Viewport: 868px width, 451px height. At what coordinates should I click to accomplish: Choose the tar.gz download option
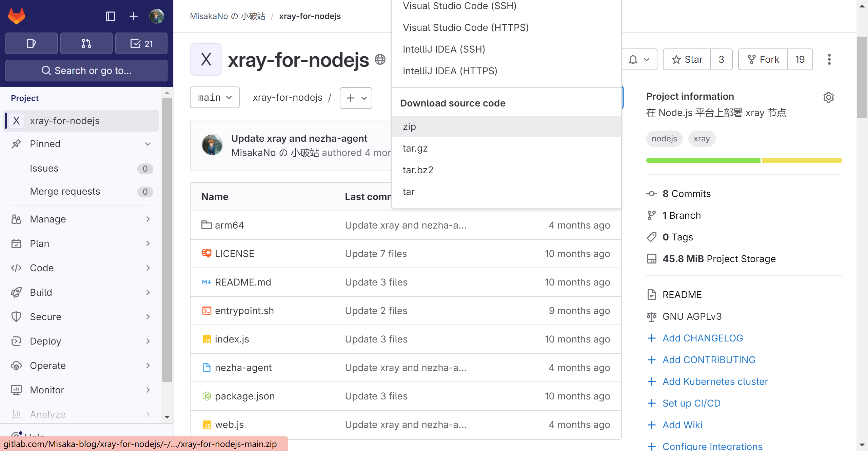pos(415,148)
